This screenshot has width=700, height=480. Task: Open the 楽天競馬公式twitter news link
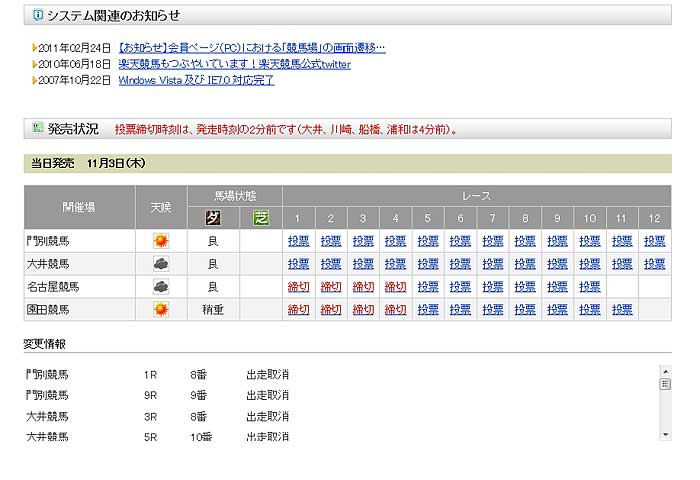point(234,64)
